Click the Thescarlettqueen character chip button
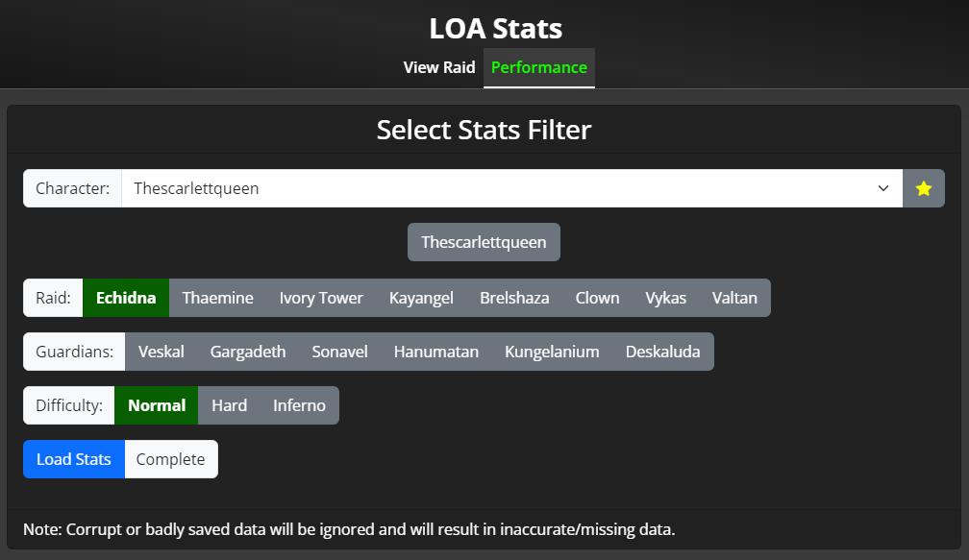Screen dimensions: 969x560 484,242
